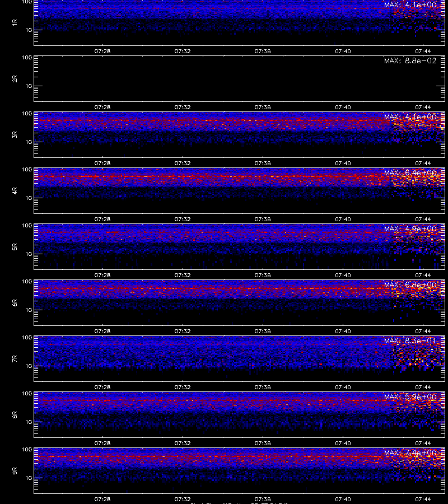Click the 07:32 tick label under 2R panel
The width and height of the screenshot is (448, 504).
(x=183, y=108)
